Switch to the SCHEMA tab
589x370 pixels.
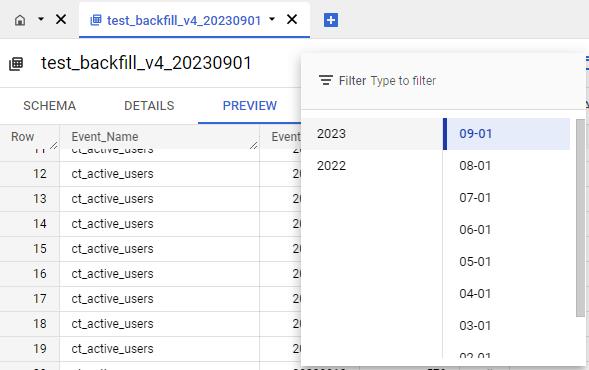tap(50, 106)
